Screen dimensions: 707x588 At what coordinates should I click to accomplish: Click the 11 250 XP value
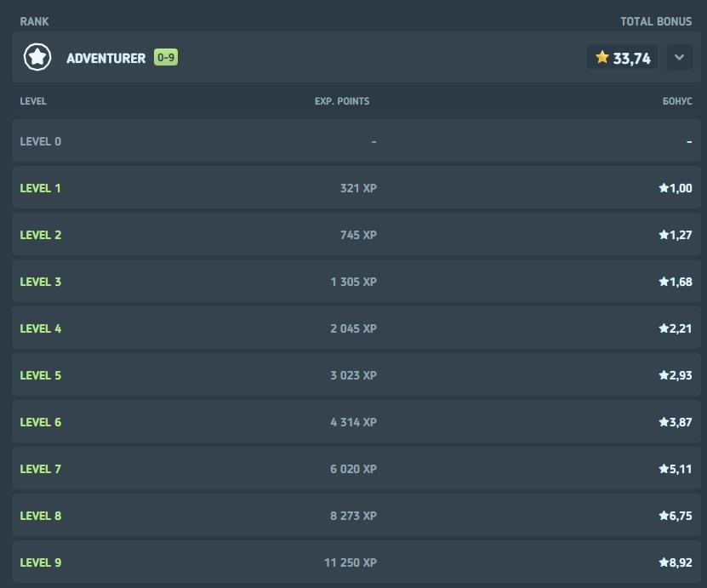coord(351,563)
